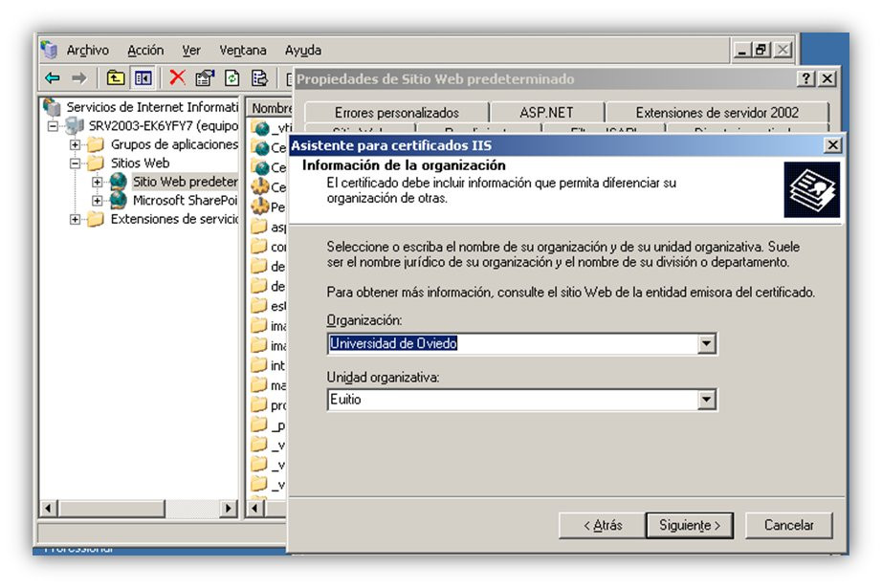
Task: Minimize the MMC child window
Action: point(742,50)
